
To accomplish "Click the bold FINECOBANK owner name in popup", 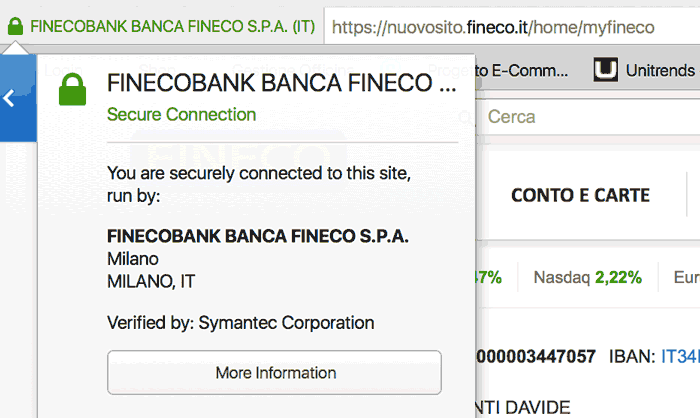I will 257,237.
